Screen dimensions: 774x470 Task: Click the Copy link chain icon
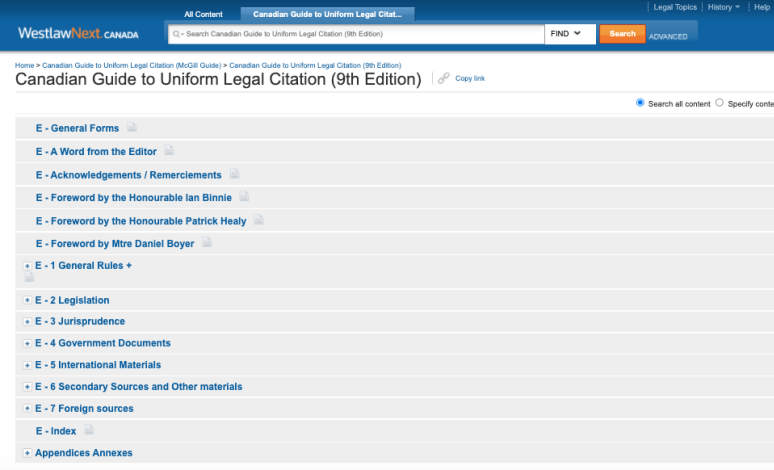(x=444, y=79)
